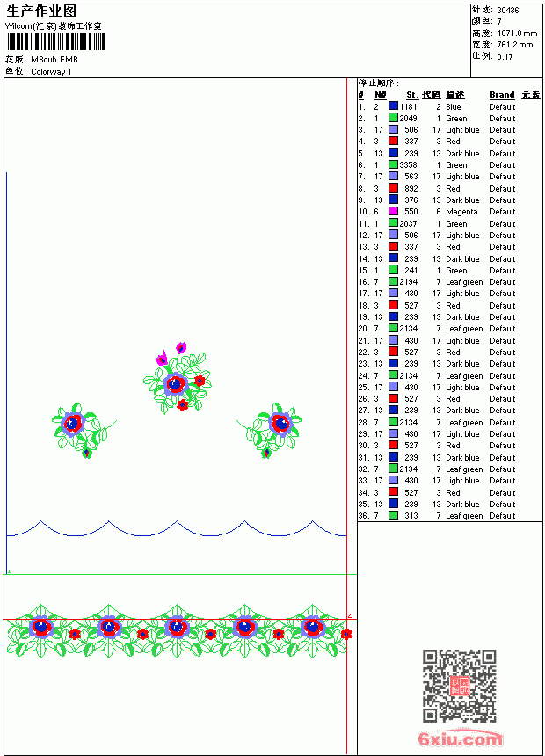Image resolution: width=545 pixels, height=756 pixels.
Task: Click the blue scalloped border line
Action: pos(177,529)
